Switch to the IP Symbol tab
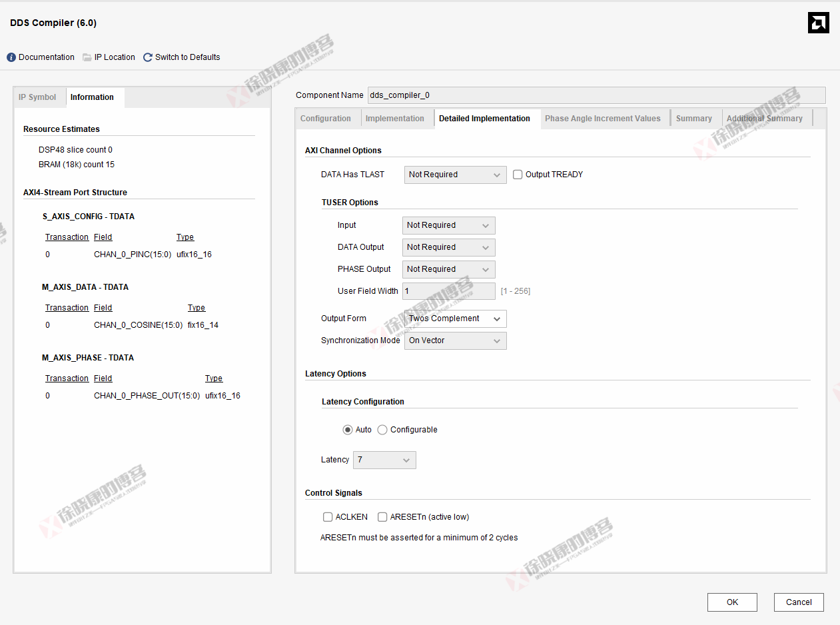The height and width of the screenshot is (625, 840). click(37, 97)
